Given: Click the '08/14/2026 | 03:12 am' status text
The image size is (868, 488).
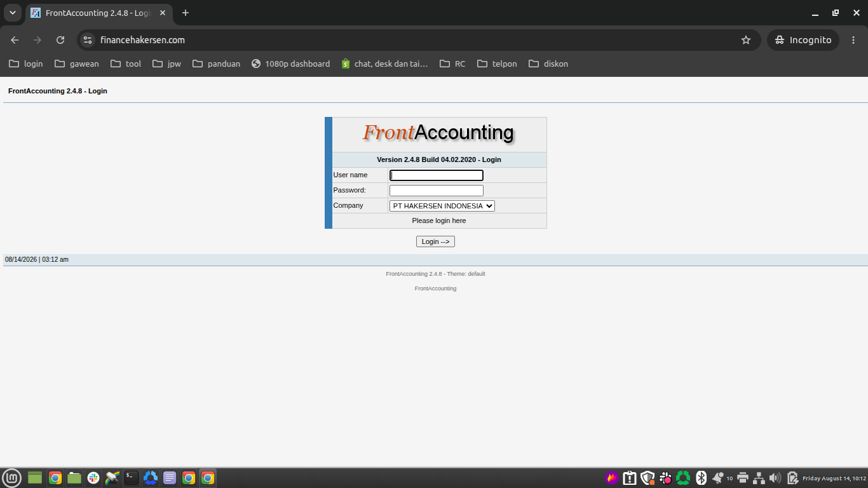Looking at the screenshot, I should tap(37, 259).
